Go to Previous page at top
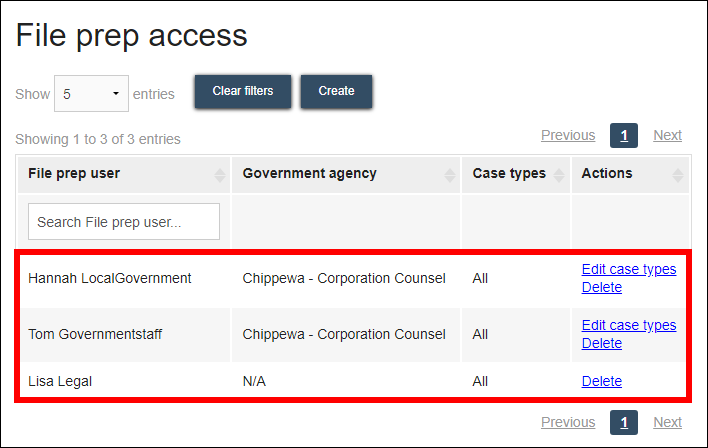The image size is (708, 448). pyautogui.click(x=567, y=135)
